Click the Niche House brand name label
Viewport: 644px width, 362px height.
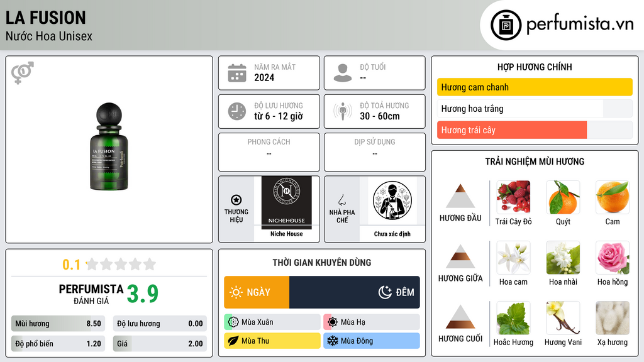coord(287,234)
